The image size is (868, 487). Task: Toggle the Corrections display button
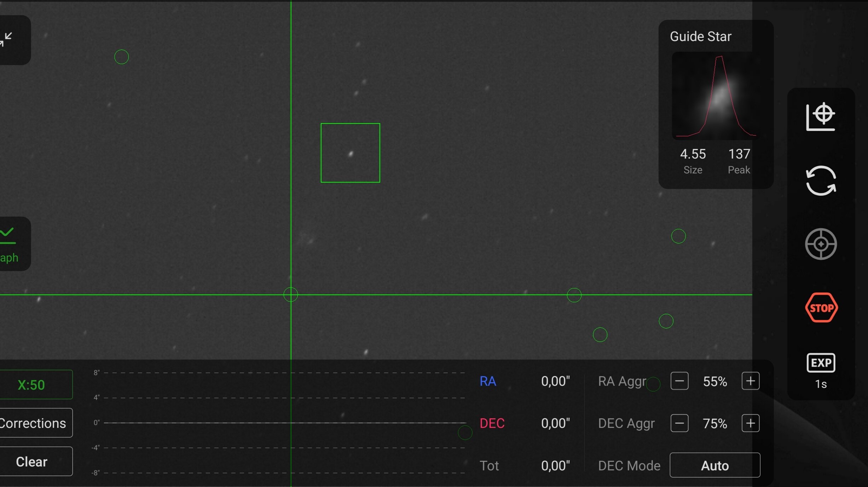point(34,423)
